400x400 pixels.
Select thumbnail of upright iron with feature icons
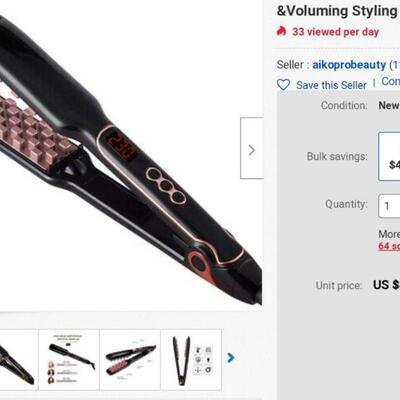pyautogui.click(x=191, y=359)
